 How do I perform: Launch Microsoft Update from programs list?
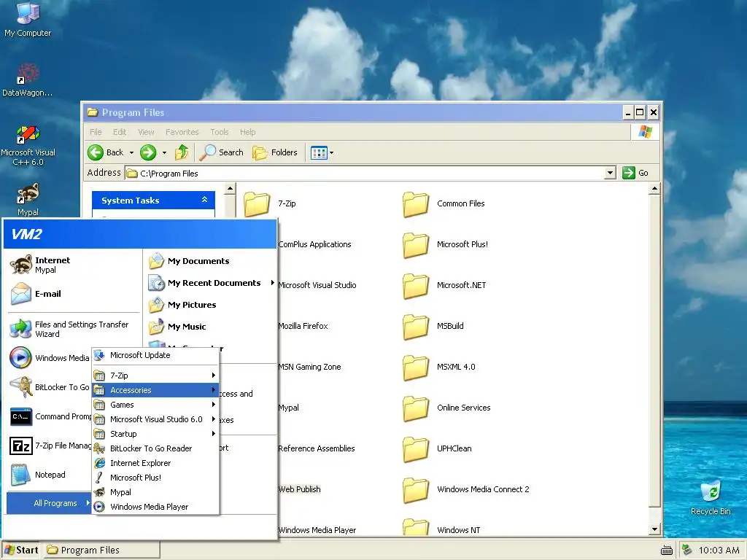(155, 355)
